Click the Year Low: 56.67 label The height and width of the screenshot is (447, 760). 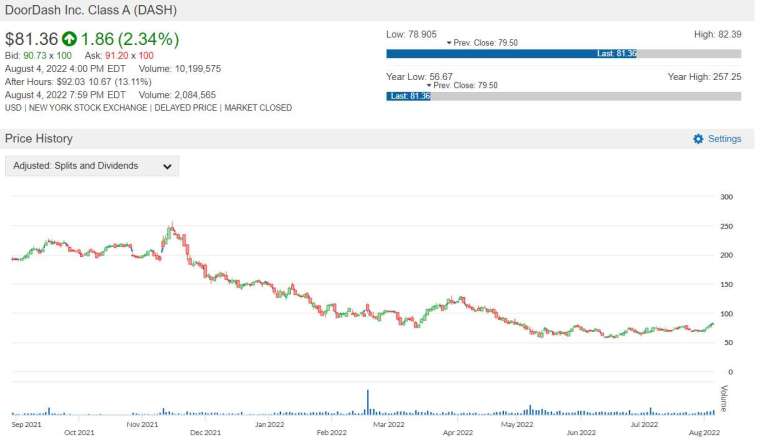[x=419, y=77]
